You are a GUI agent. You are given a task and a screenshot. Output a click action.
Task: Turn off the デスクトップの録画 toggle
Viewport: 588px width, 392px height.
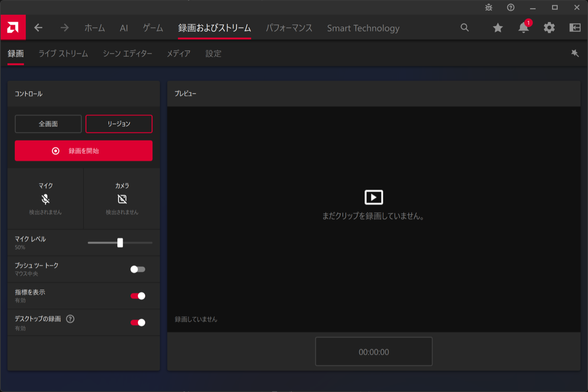pyautogui.click(x=138, y=323)
